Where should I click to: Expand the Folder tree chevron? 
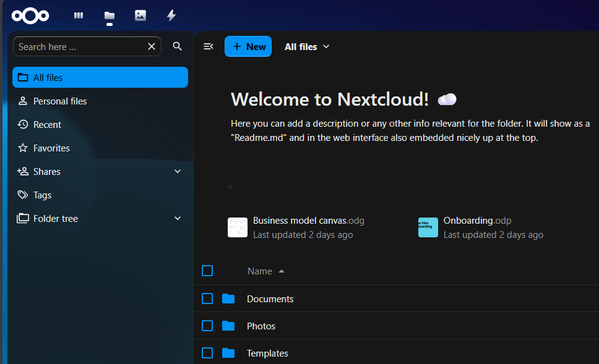click(x=178, y=219)
